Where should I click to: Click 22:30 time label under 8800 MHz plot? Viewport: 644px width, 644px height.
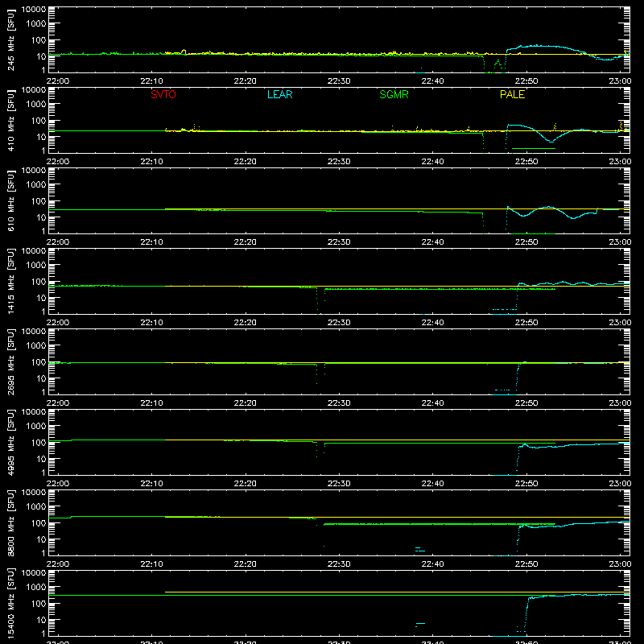coord(339,564)
